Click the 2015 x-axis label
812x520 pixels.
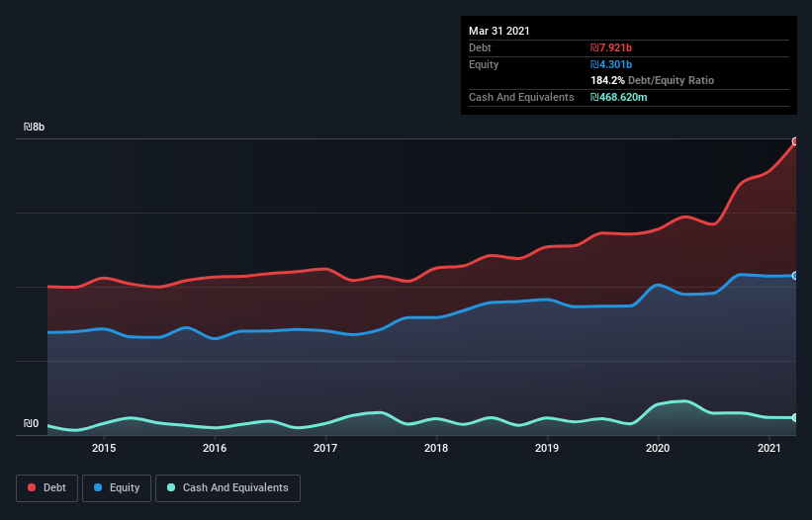[104, 448]
